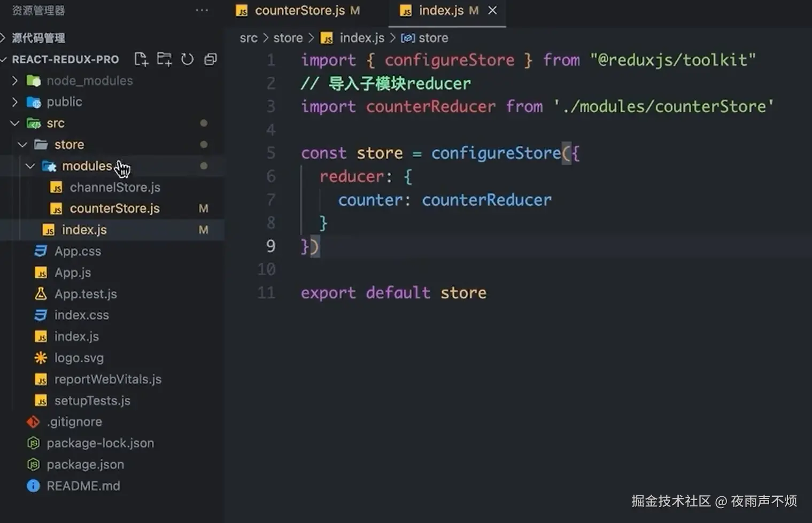The width and height of the screenshot is (812, 523).
Task: Collapse the modules folder chevron
Action: tap(30, 166)
